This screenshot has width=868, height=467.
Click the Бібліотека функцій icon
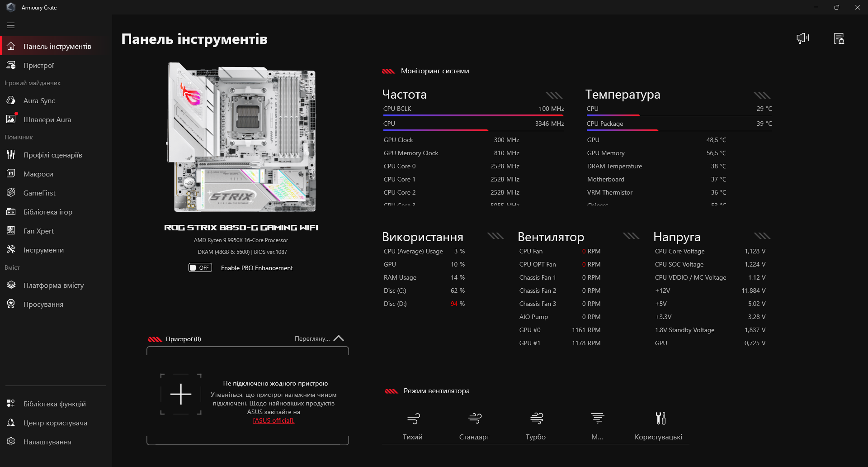click(11, 404)
